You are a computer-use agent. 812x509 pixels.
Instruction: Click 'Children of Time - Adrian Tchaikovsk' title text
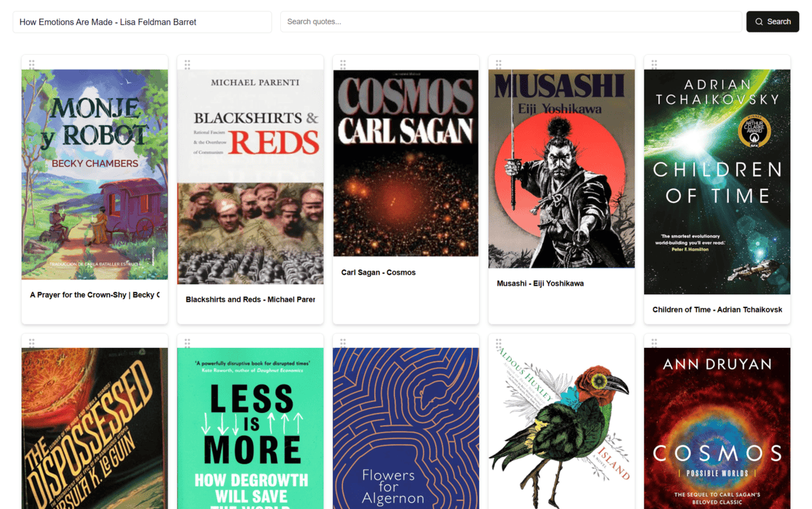coord(717,309)
